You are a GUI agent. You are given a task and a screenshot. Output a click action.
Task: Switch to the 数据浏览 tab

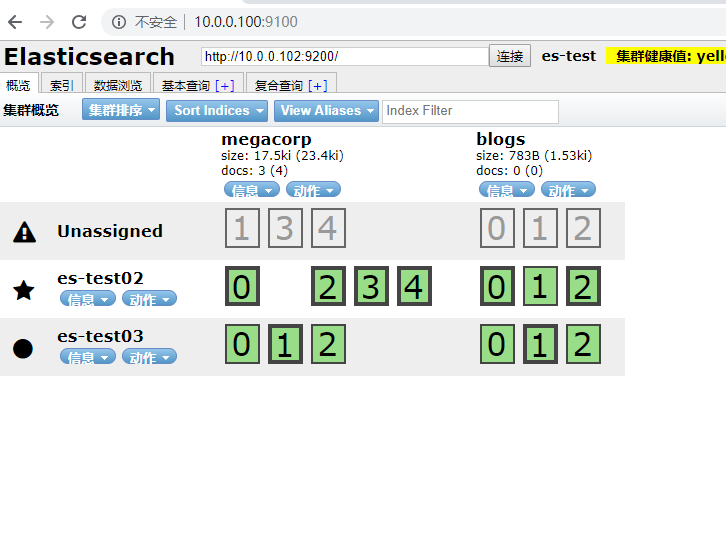pyautogui.click(x=118, y=85)
